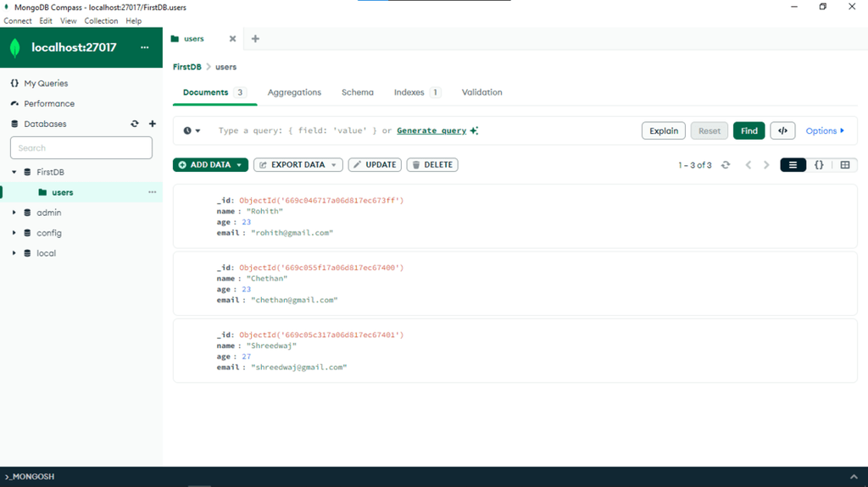Expand the config database

[14, 233]
